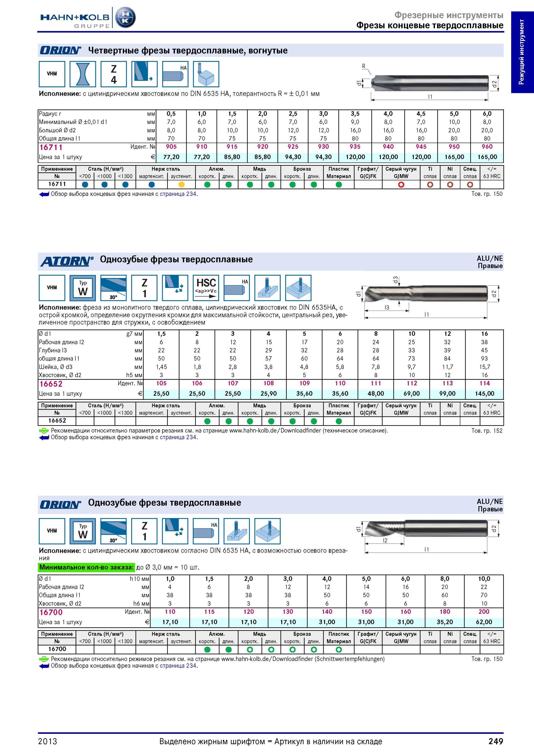Click the row label 'Радиус r'
Viewport: 534px width, 756px height.
(x=50, y=114)
